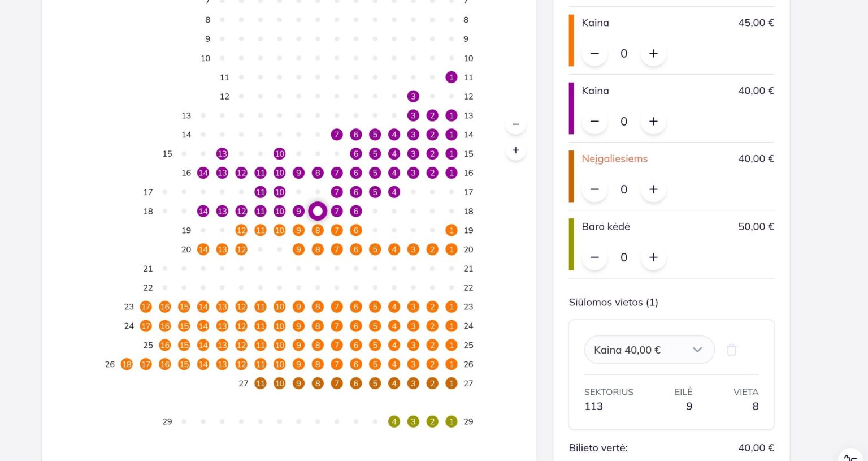The height and width of the screenshot is (461, 868).
Task: Deselect the highlighted seat in row 18
Action: click(x=318, y=211)
